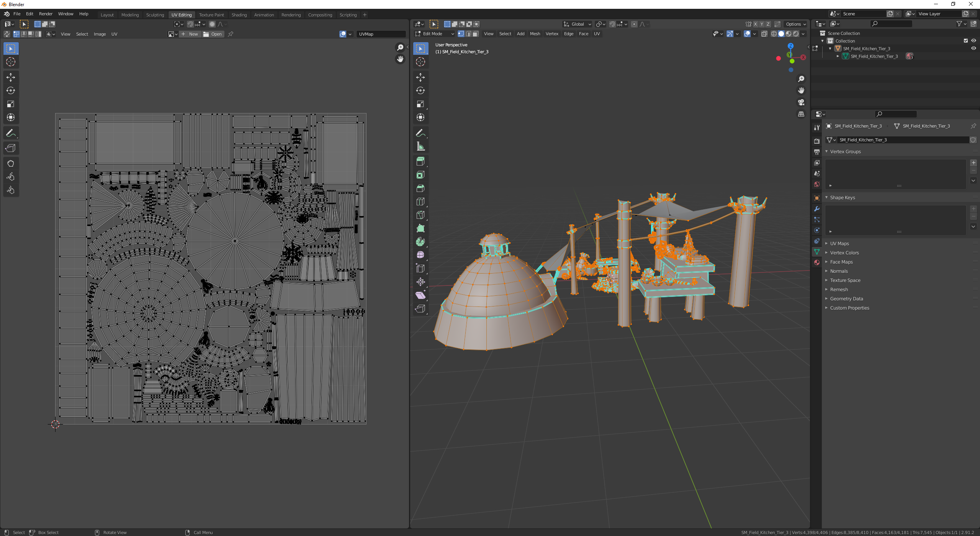Image resolution: width=980 pixels, height=536 pixels.
Task: Open the Render menu
Action: click(x=46, y=14)
